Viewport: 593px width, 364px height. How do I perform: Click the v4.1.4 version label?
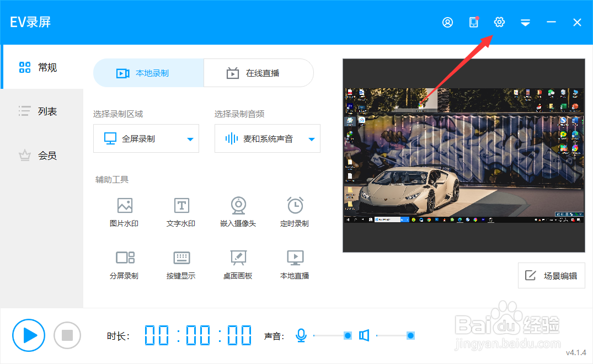[576, 352]
